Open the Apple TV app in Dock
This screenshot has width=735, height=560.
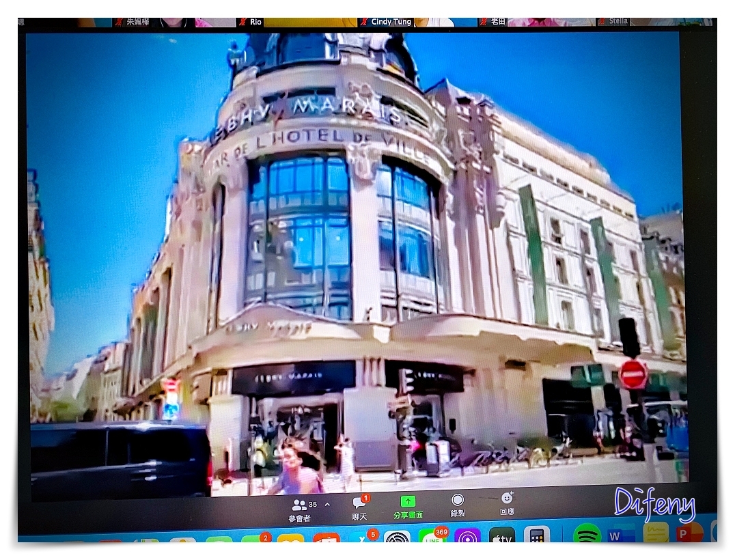tap(502, 535)
